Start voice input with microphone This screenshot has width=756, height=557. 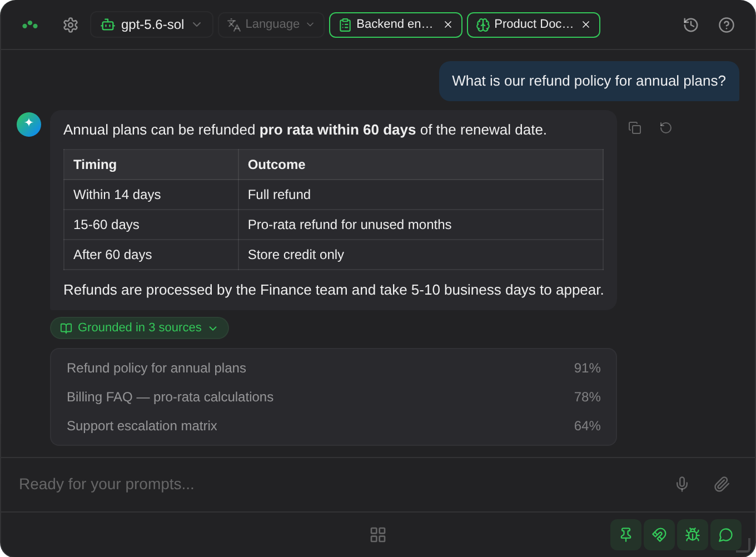coord(682,484)
